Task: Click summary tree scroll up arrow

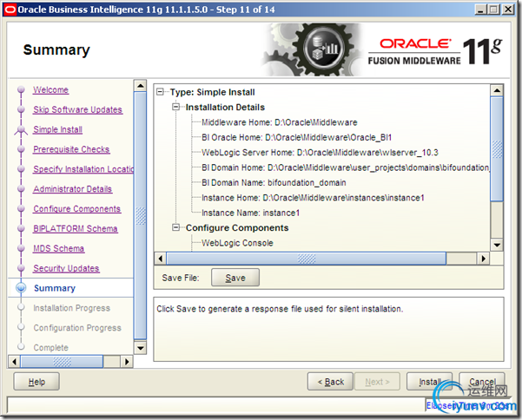Action: point(497,90)
